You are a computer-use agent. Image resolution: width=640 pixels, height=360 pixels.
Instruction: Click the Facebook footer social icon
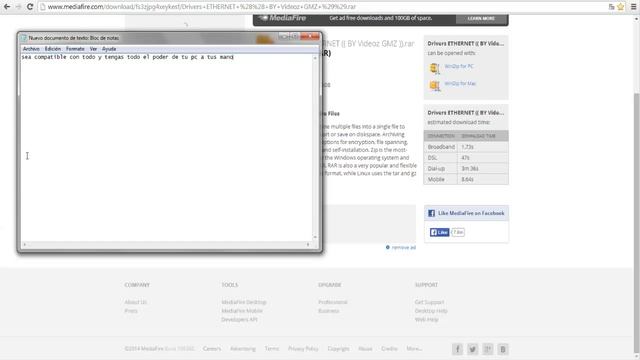[x=457, y=349]
